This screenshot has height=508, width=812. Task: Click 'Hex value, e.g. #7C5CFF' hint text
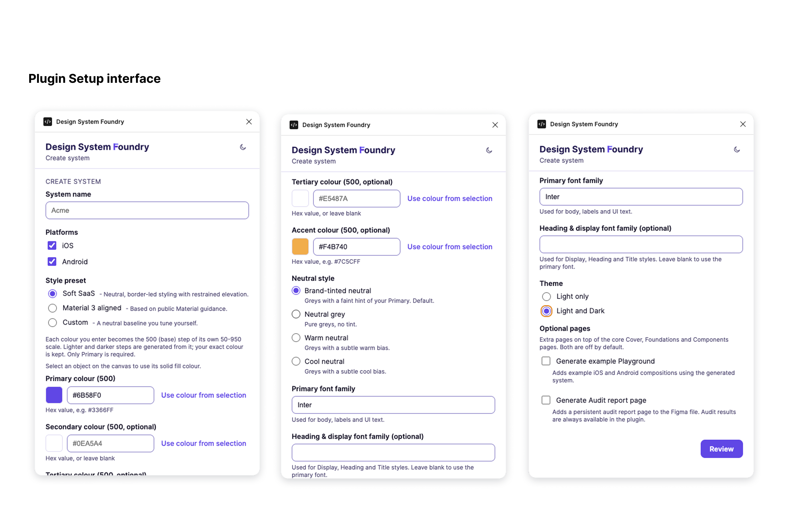(326, 261)
